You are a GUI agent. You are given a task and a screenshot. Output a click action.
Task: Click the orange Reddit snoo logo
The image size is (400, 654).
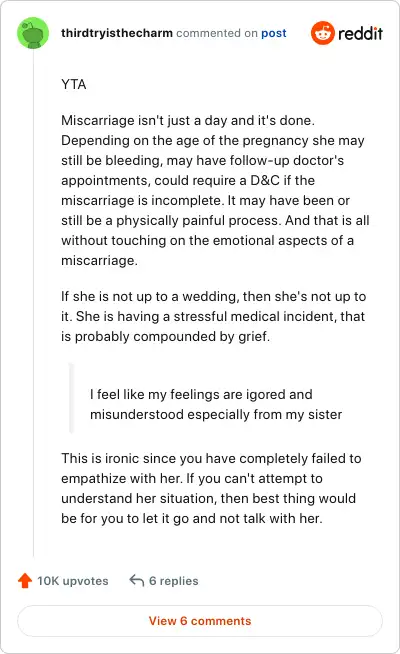322,33
